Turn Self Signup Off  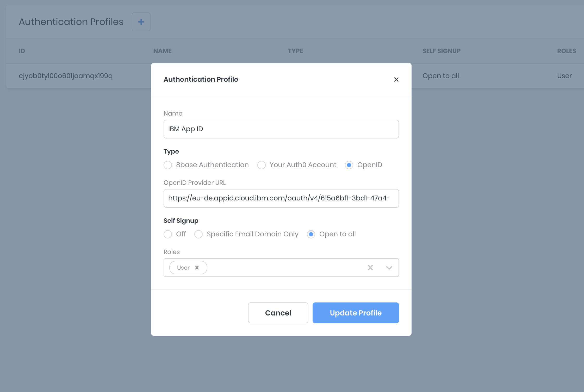tap(168, 234)
